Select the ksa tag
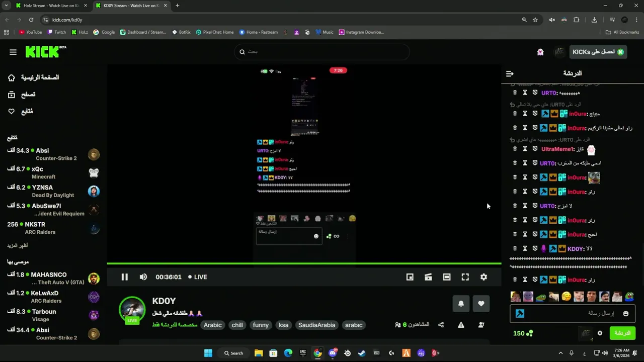The width and height of the screenshot is (644, 362). coord(284,325)
